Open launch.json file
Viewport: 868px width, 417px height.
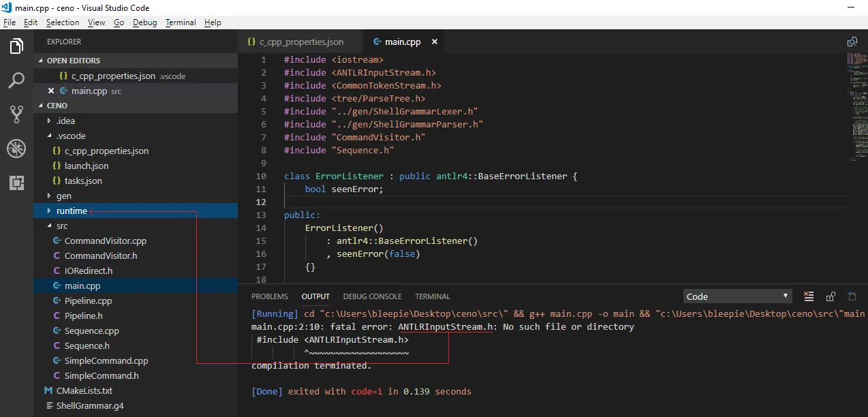[x=136, y=166]
